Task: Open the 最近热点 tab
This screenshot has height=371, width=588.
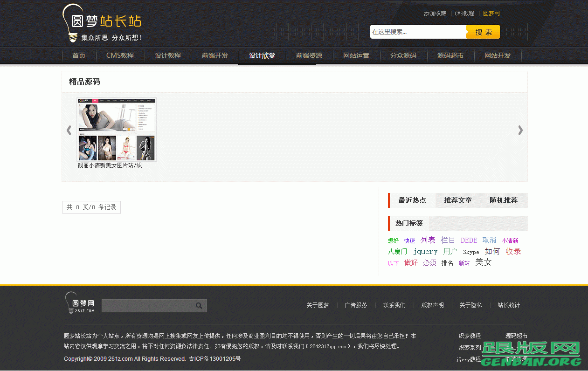Action: (x=412, y=200)
